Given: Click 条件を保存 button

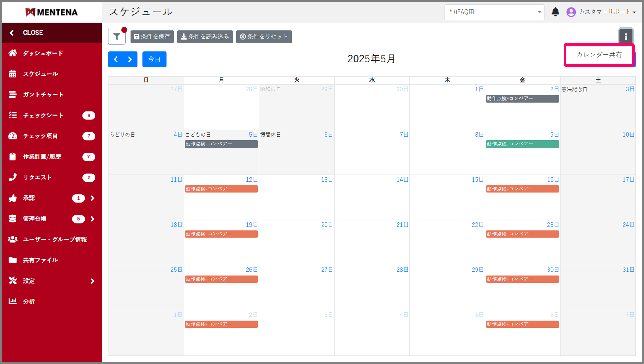Looking at the screenshot, I should [152, 37].
